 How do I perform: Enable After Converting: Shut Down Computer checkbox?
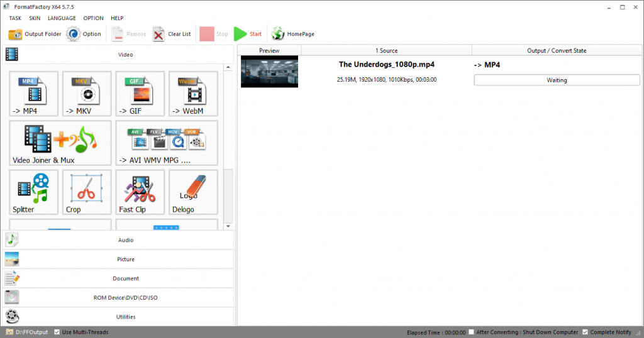coord(471,332)
